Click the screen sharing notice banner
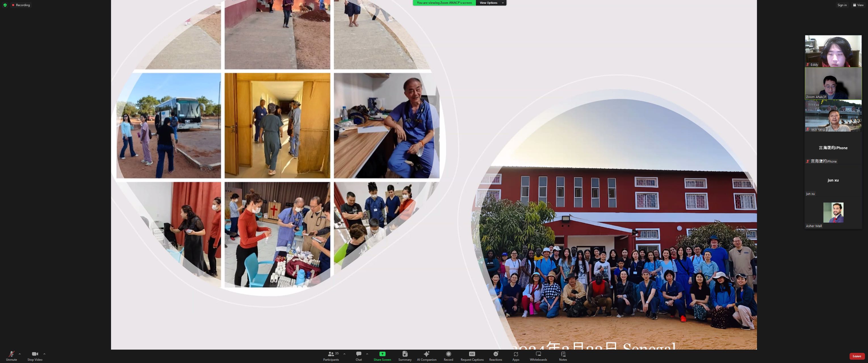 coord(444,3)
